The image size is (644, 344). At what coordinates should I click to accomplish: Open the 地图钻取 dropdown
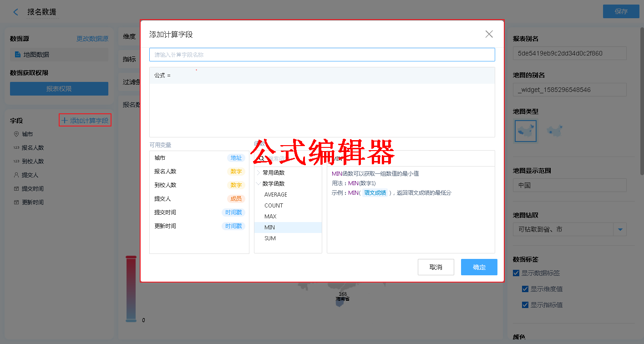click(620, 229)
